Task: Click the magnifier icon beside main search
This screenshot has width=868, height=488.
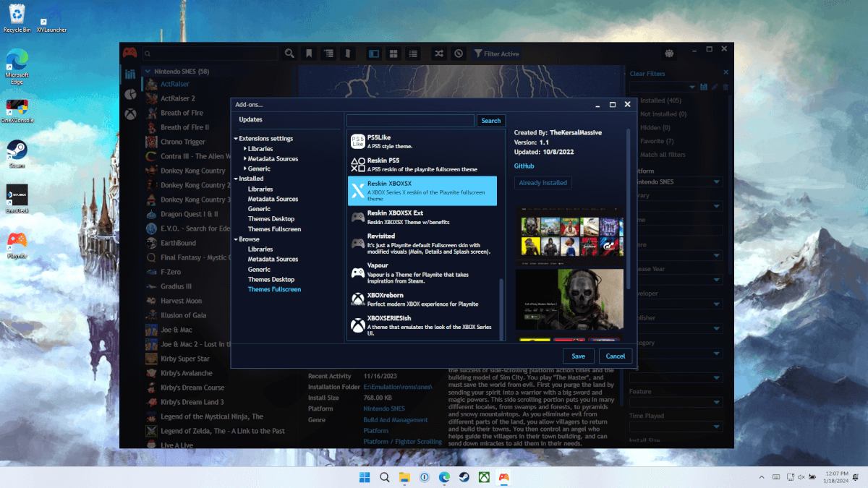Action: [289, 53]
